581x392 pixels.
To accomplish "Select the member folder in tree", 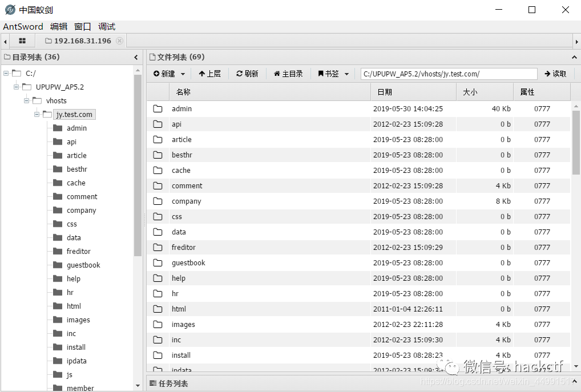I will [80, 388].
